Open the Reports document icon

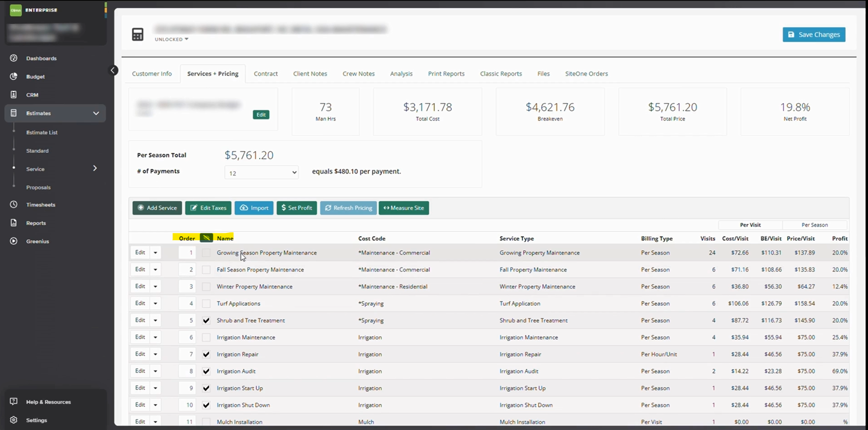coord(13,223)
